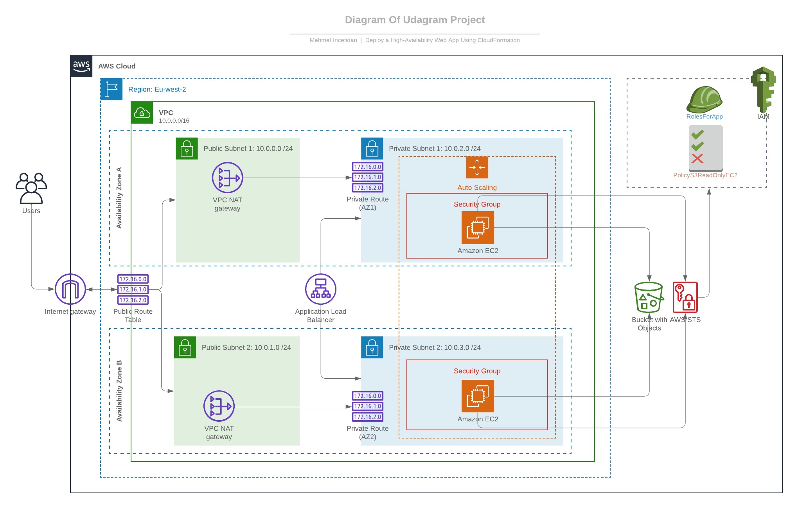This screenshot has width=798, height=532.
Task: Select the Private Route (AZ1) table icon
Action: [368, 177]
